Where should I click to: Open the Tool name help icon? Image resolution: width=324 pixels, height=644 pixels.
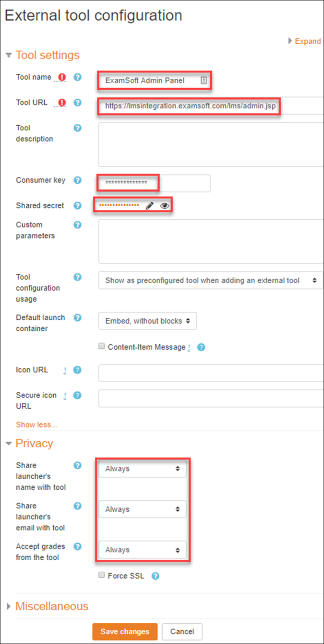78,77
